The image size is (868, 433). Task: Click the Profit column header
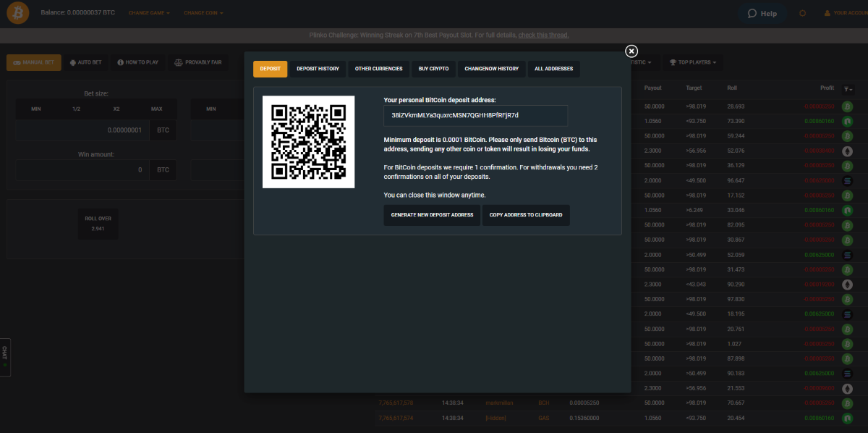click(x=827, y=88)
